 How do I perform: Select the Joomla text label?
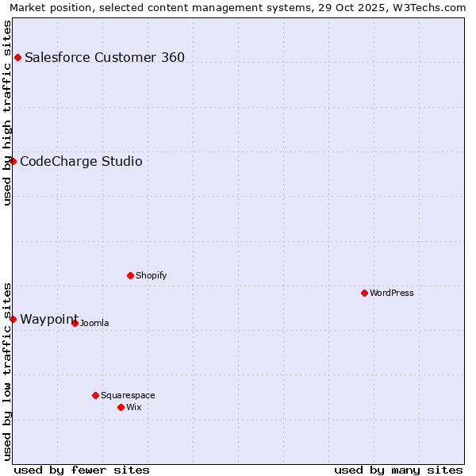(94, 324)
